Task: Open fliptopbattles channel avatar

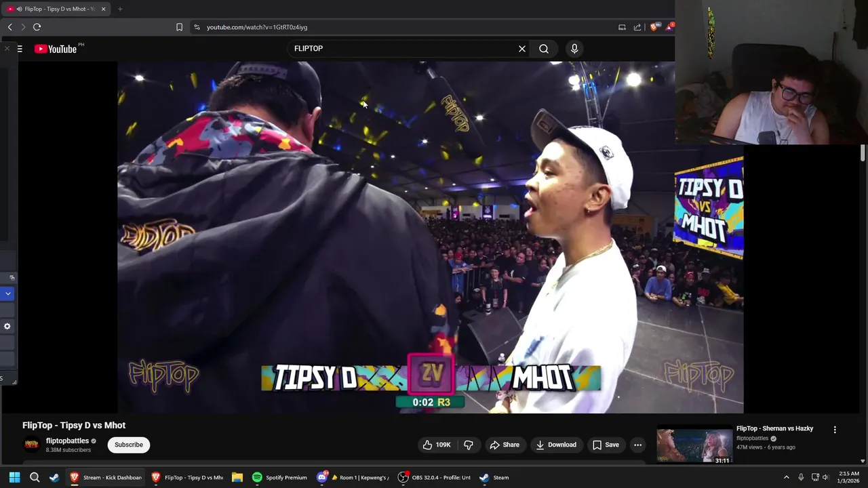Action: point(31,445)
